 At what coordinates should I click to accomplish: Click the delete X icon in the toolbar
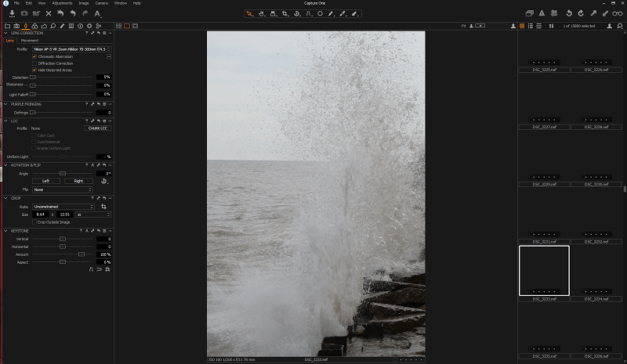(x=49, y=13)
